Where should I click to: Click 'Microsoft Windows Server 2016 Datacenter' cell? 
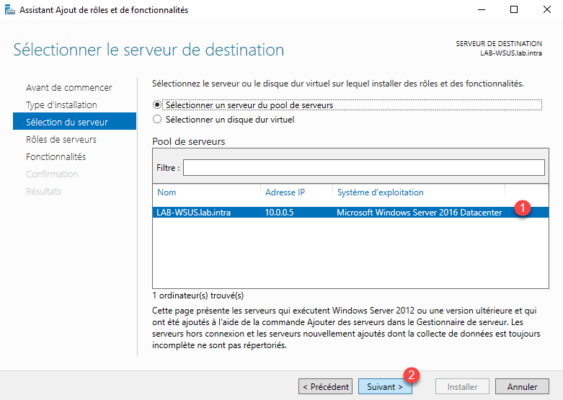coord(419,213)
